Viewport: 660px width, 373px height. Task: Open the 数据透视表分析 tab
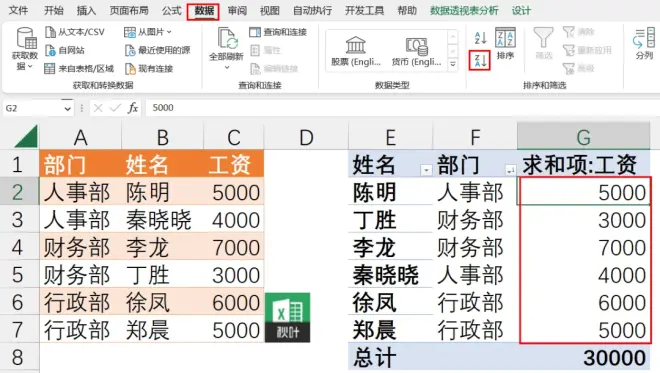pyautogui.click(x=464, y=11)
